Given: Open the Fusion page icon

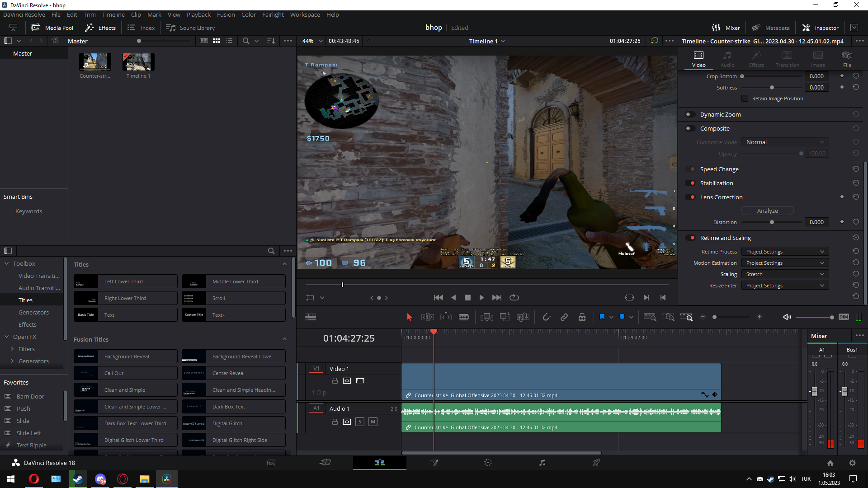Looking at the screenshot, I should point(434,462).
